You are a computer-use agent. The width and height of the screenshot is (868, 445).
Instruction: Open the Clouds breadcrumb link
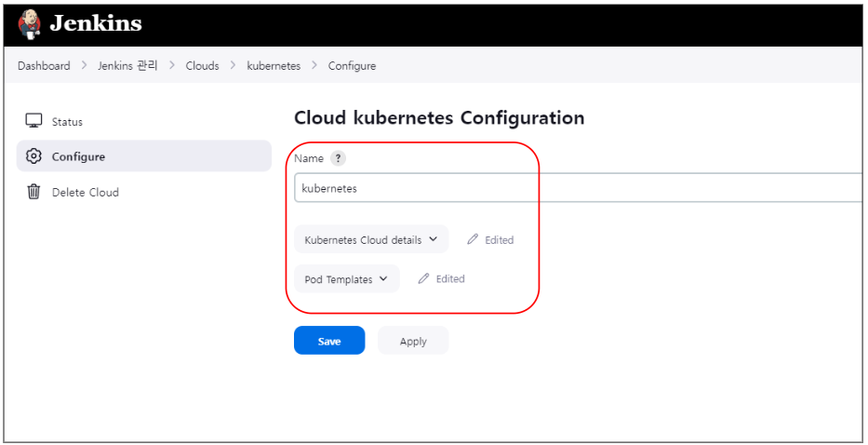click(202, 66)
